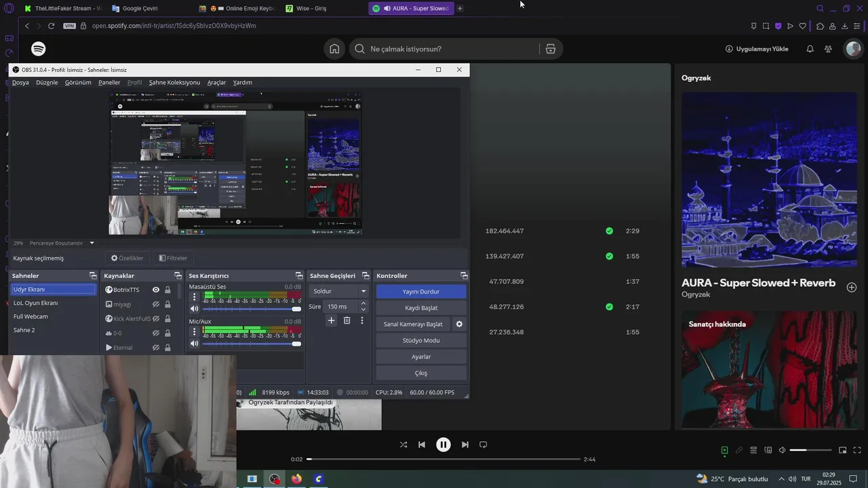Toggle Now Playing view icon

tap(724, 450)
